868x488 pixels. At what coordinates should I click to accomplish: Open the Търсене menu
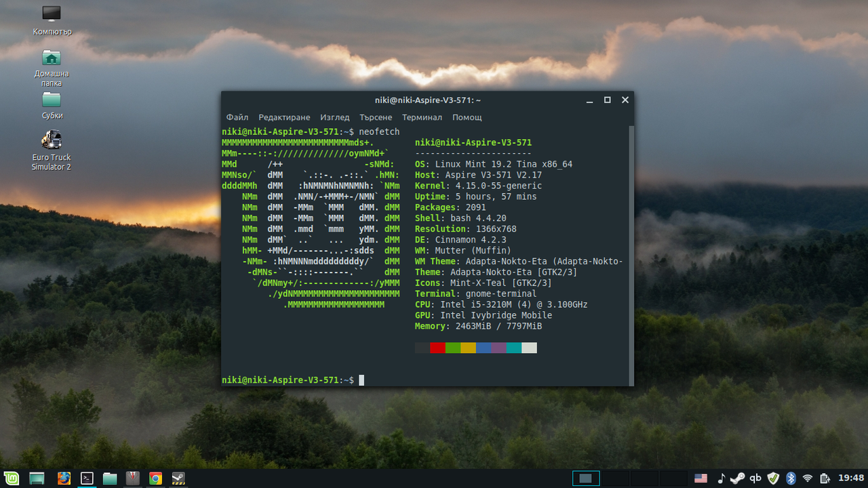point(376,117)
